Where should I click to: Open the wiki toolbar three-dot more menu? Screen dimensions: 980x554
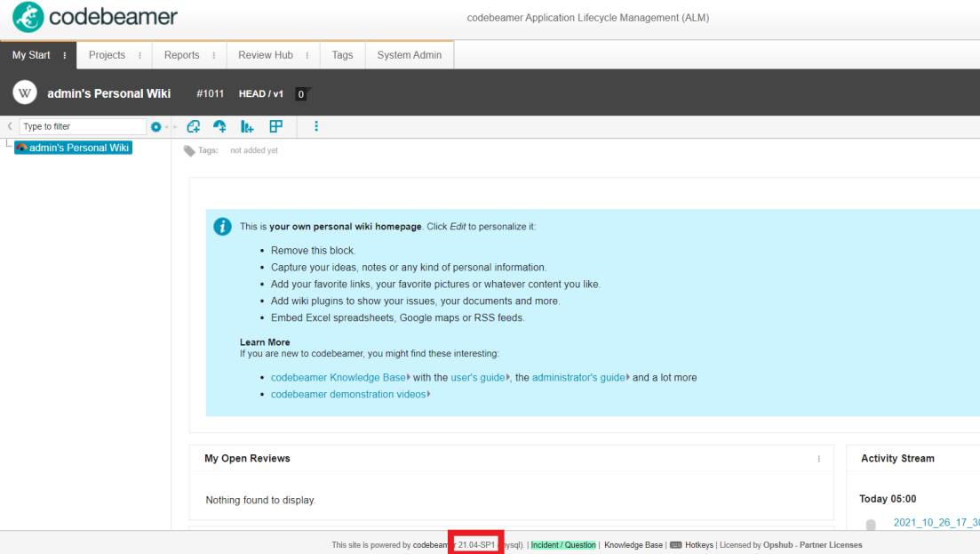click(x=316, y=127)
